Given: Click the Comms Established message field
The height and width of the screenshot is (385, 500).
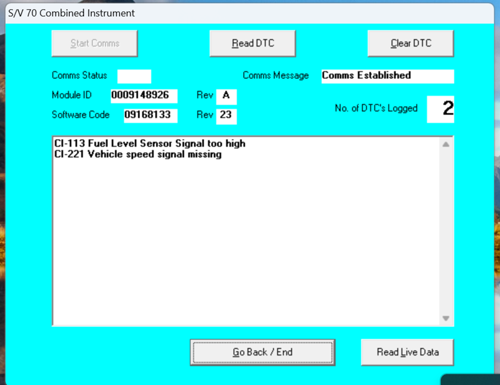Looking at the screenshot, I should (388, 76).
